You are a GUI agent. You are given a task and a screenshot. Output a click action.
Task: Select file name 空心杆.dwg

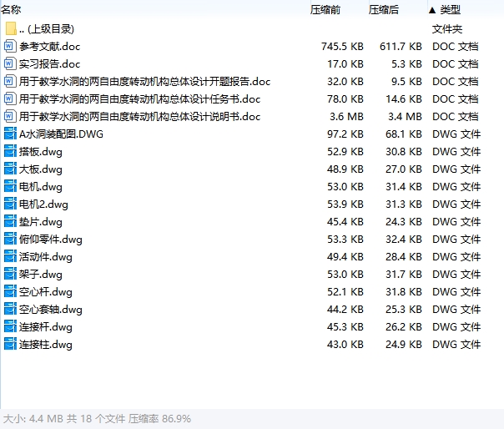tap(46, 292)
